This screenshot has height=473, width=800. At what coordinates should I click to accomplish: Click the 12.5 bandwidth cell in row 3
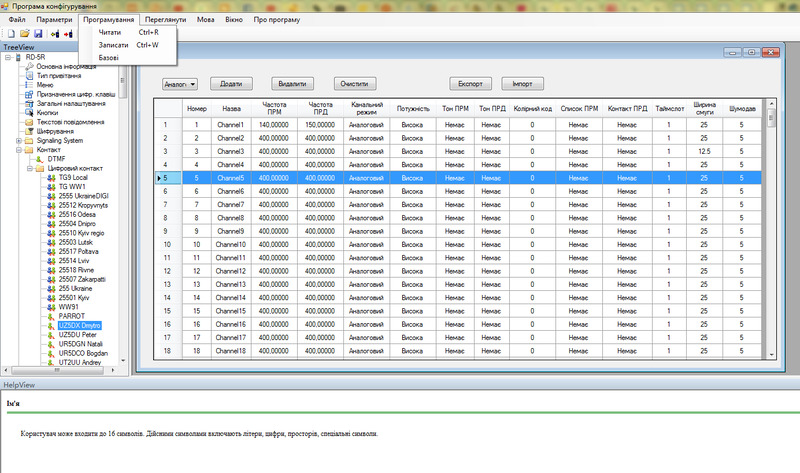(704, 152)
